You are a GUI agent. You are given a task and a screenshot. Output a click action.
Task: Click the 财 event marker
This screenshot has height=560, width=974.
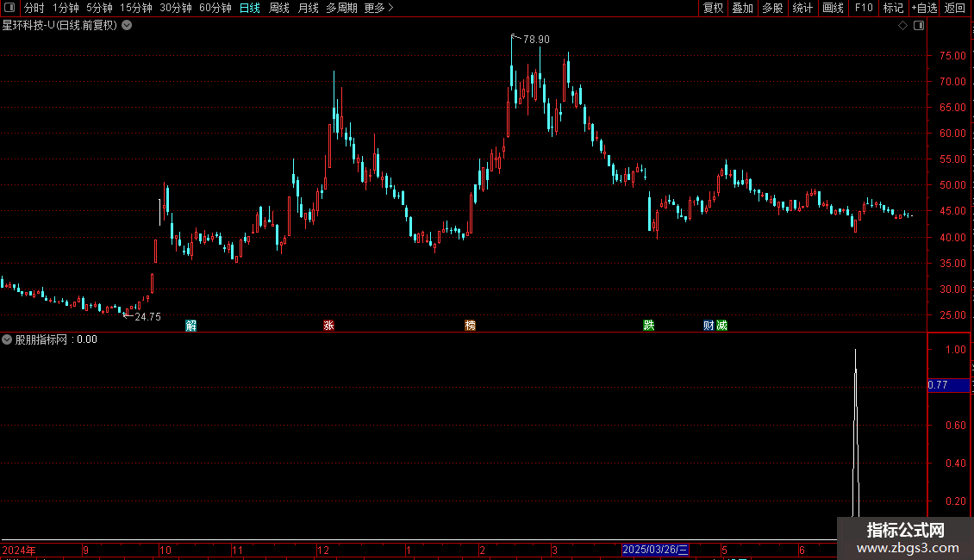pyautogui.click(x=709, y=326)
